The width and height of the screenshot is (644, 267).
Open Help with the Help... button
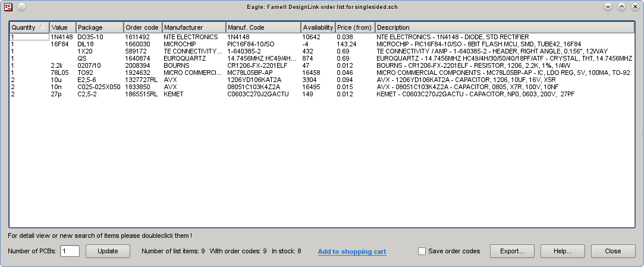562,251
